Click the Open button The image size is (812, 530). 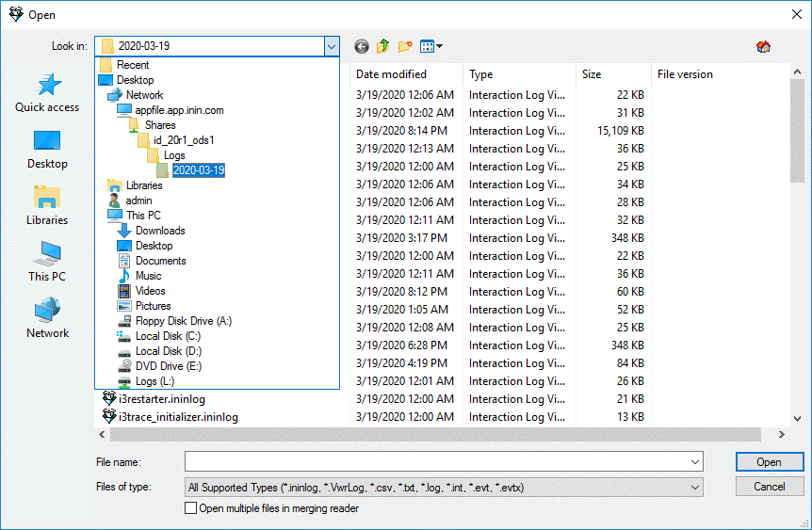tap(768, 462)
